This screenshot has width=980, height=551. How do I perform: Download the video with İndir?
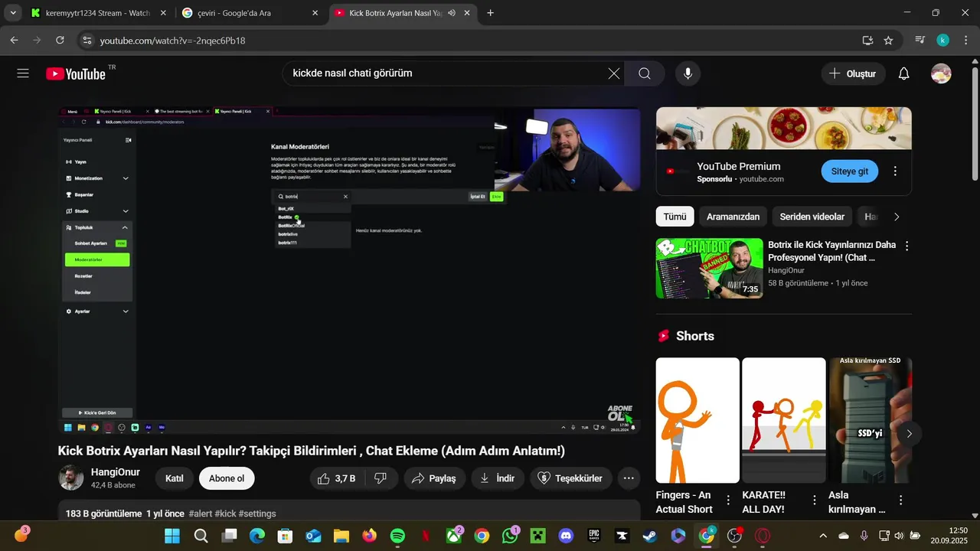[x=497, y=478]
